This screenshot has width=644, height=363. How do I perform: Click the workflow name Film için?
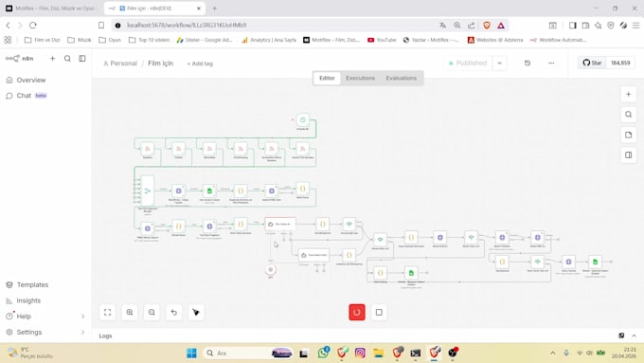161,64
